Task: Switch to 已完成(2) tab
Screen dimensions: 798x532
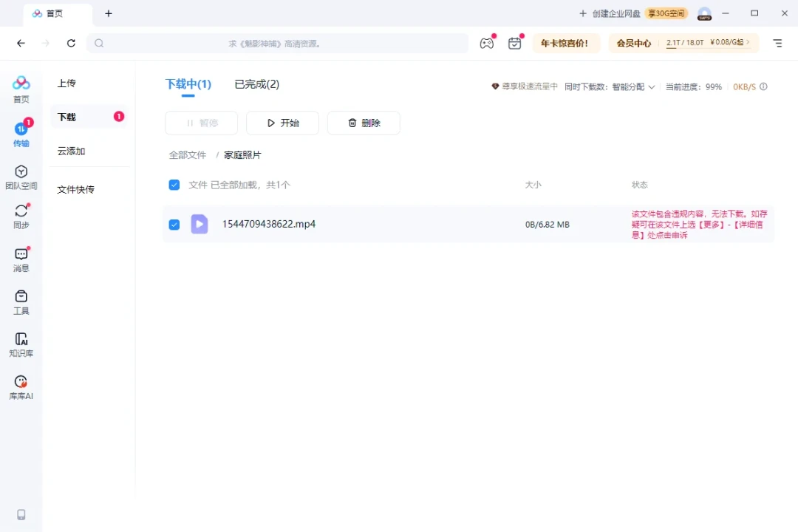Action: tap(257, 84)
